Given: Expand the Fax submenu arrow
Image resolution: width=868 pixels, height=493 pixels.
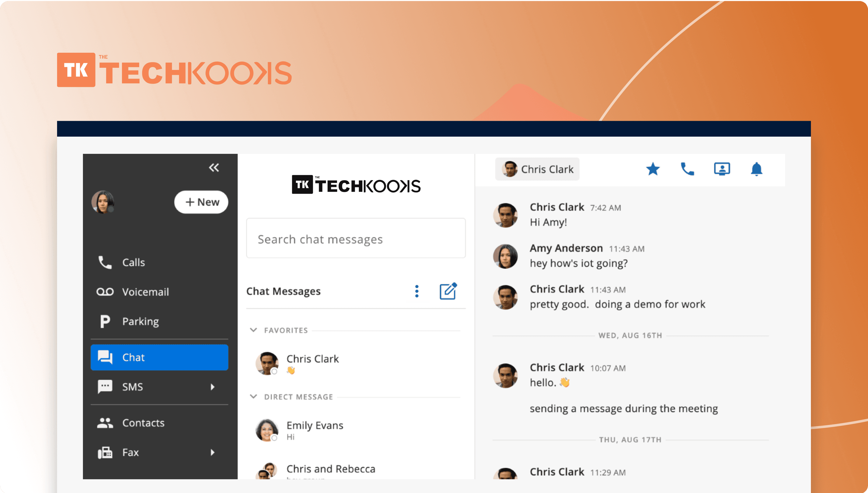Looking at the screenshot, I should tap(212, 452).
